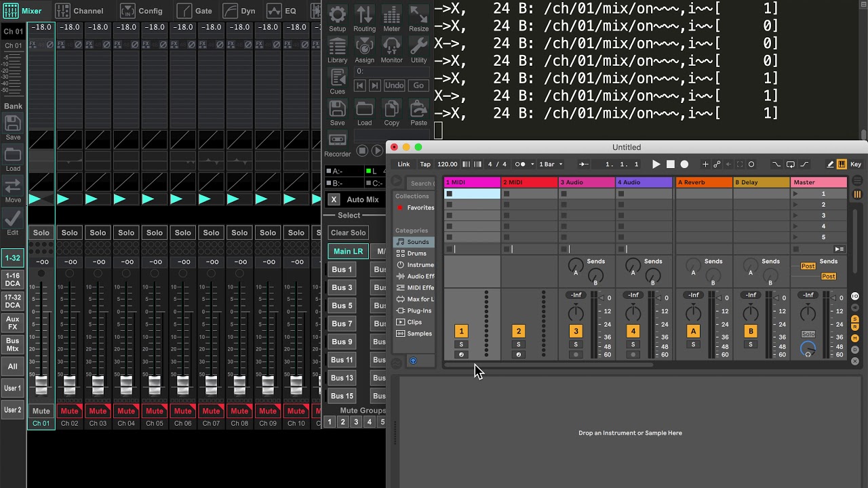Select the 1-16 DCA bank
Viewport: 868px width, 488px height.
click(x=13, y=279)
